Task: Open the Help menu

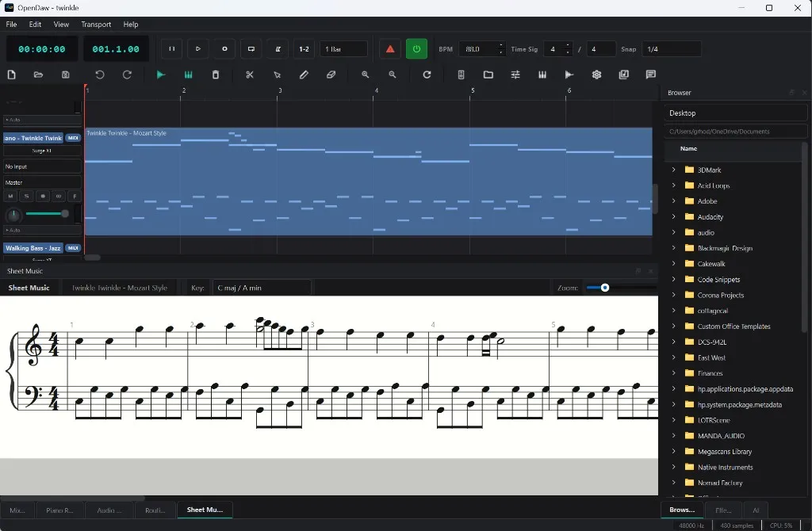Action: [131, 25]
